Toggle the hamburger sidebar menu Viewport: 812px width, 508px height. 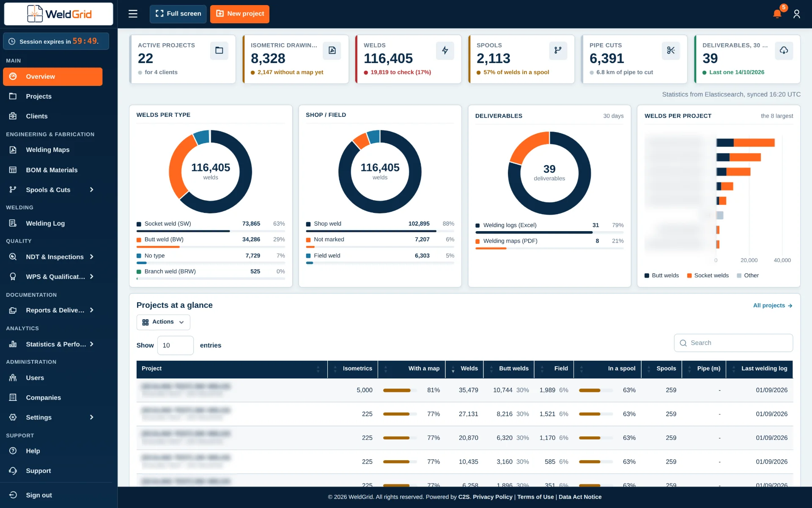(x=133, y=14)
